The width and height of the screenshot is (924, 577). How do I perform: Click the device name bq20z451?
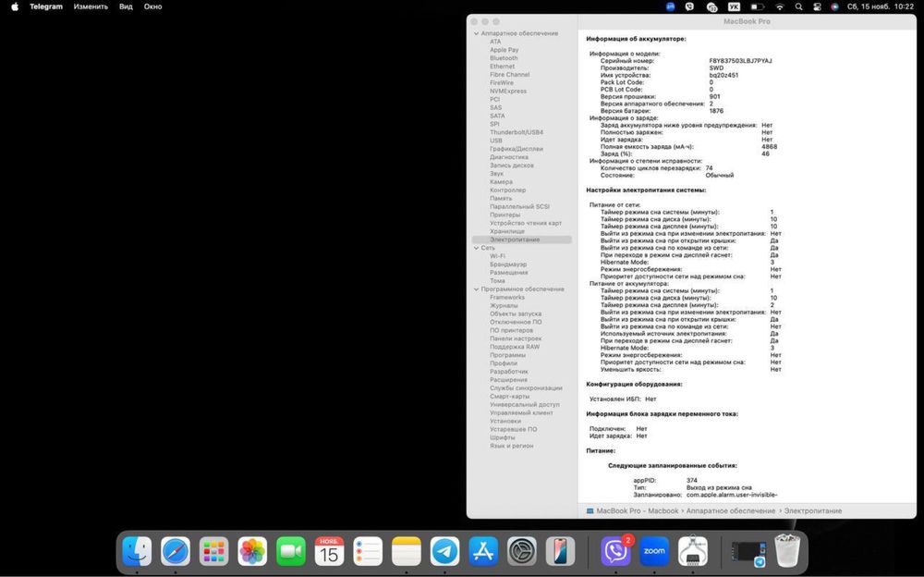pyautogui.click(x=723, y=75)
